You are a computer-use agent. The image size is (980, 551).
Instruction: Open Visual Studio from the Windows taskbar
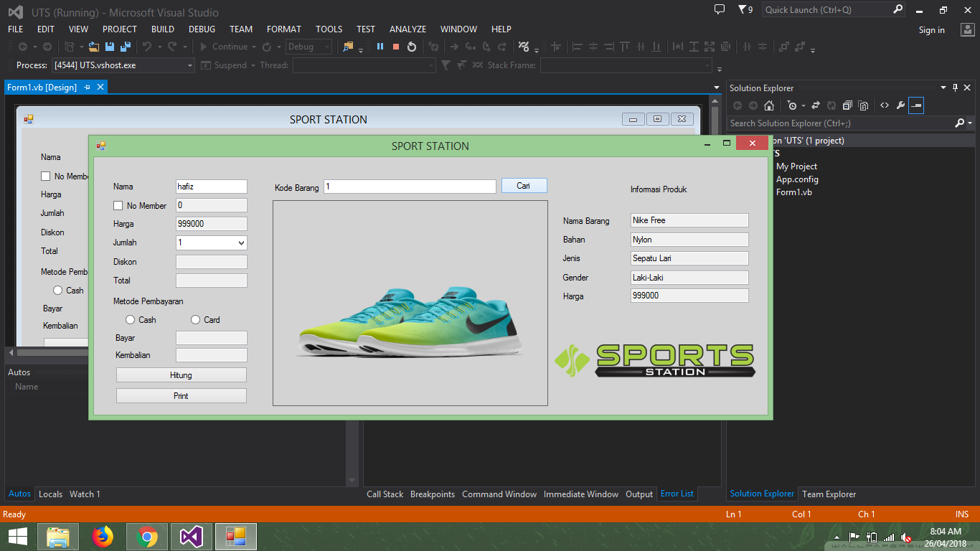click(x=192, y=536)
